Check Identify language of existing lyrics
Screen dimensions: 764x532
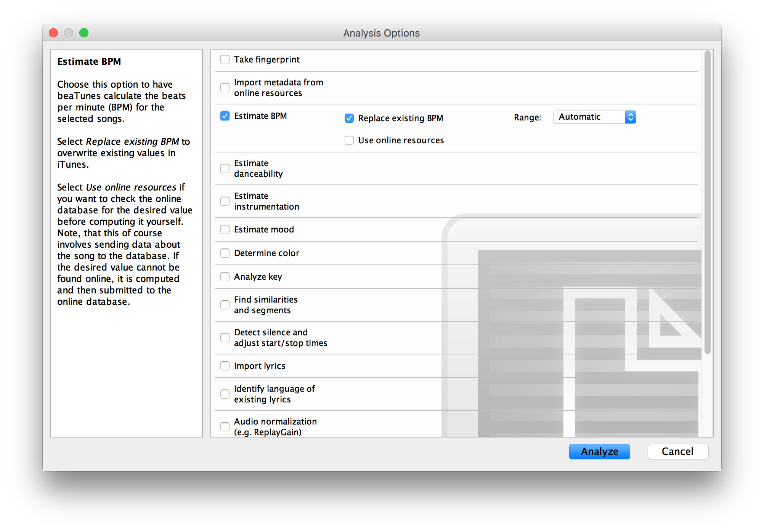coord(225,394)
